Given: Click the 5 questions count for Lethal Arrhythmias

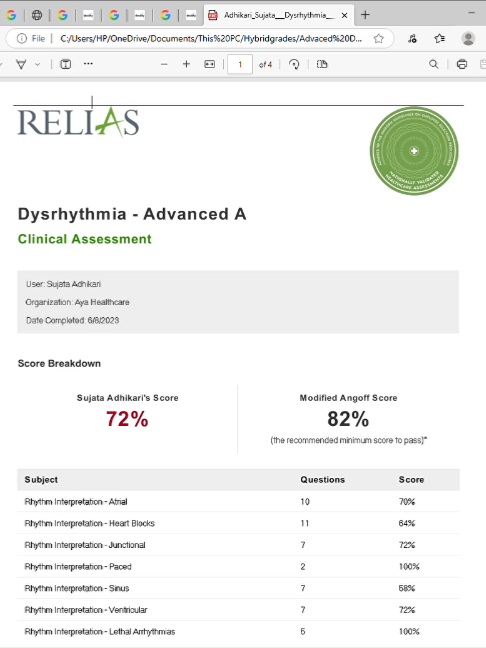Looking at the screenshot, I should [x=303, y=631].
